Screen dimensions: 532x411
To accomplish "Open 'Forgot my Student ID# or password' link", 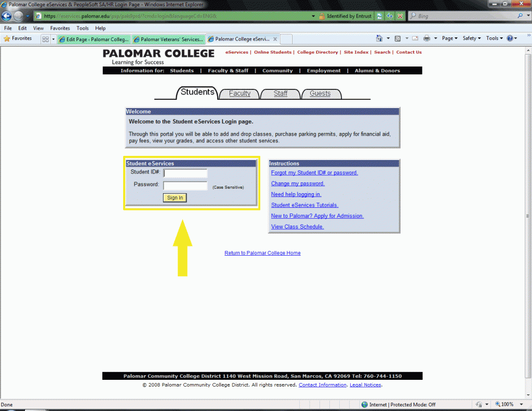I will [314, 173].
